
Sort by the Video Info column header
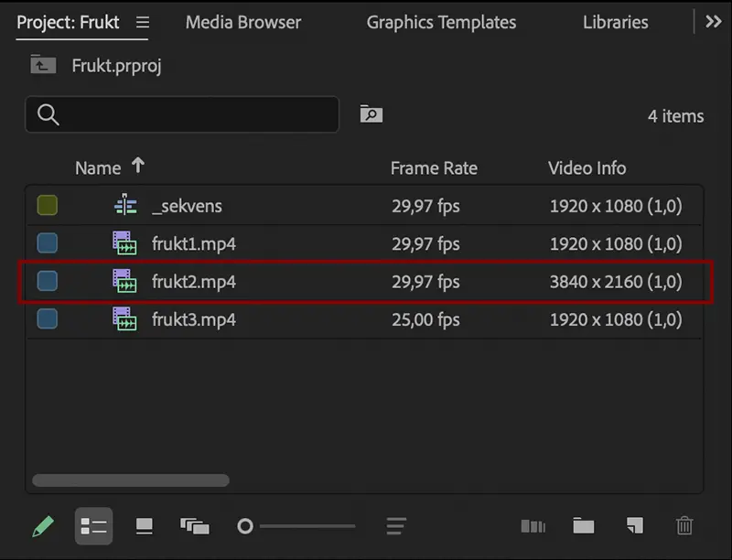[587, 168]
